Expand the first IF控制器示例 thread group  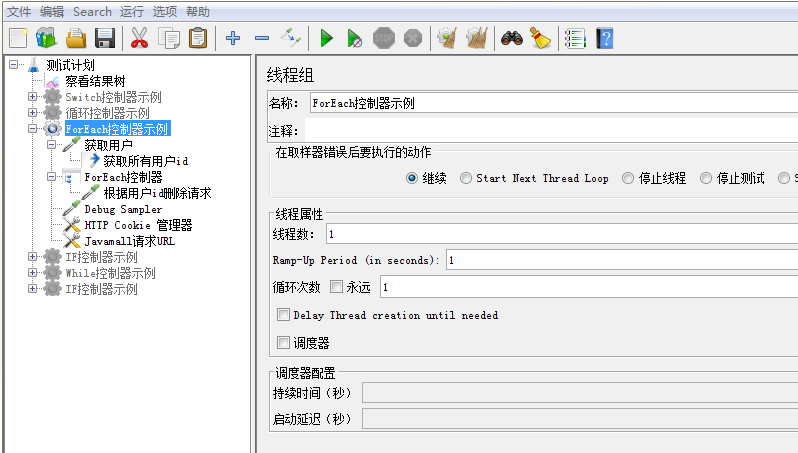point(33,257)
